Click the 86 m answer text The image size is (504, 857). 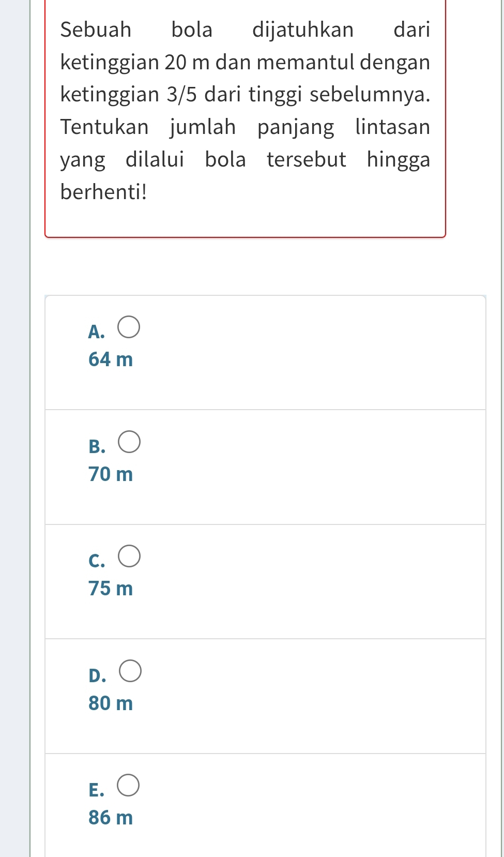[111, 818]
